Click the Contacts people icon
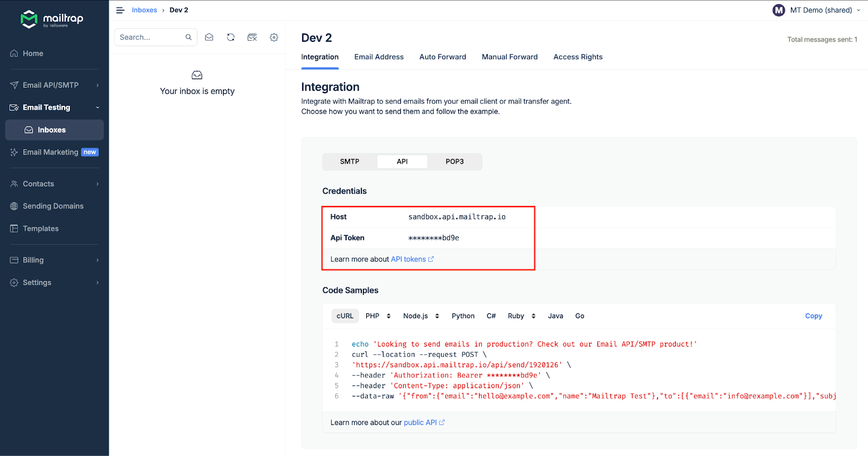Viewport: 868px width, 456px height. click(14, 184)
